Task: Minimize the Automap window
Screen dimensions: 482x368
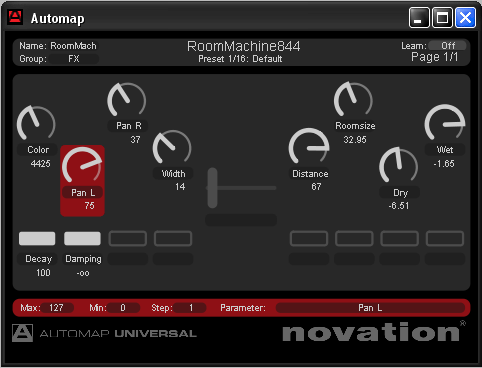Action: click(419, 18)
